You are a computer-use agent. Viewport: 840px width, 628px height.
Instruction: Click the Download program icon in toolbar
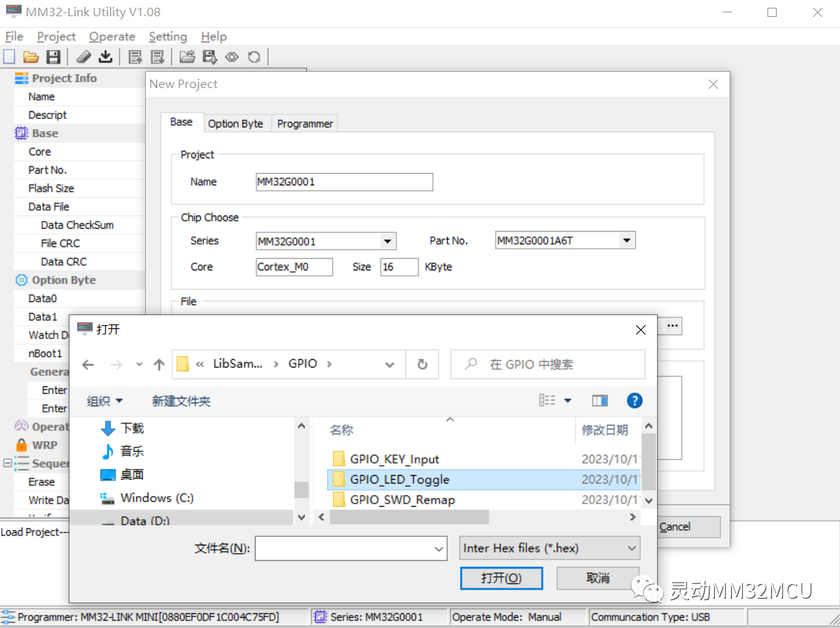click(106, 57)
